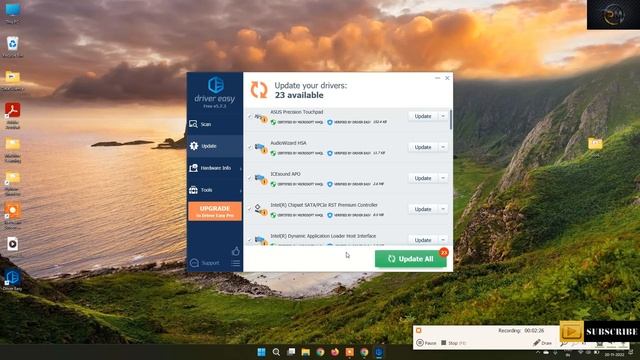
Task: Open the hamburger menu icon in sidebar
Action: [236, 263]
